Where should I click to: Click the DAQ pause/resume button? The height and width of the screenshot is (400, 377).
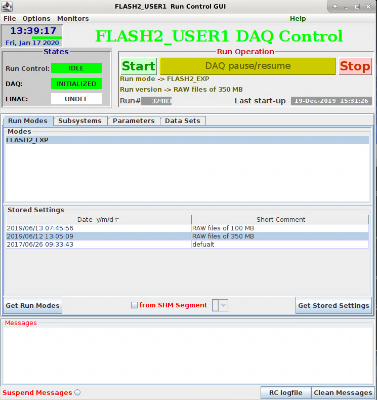tap(248, 66)
